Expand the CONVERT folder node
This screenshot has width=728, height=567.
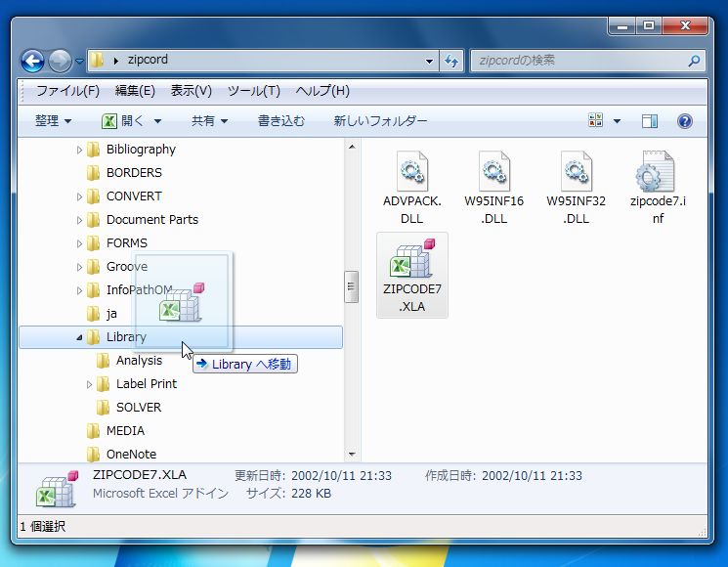point(79,196)
